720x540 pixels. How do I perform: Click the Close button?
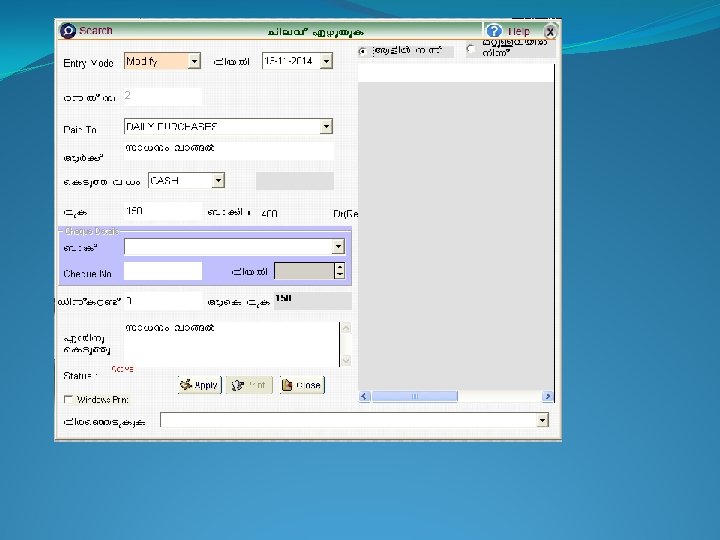(302, 385)
